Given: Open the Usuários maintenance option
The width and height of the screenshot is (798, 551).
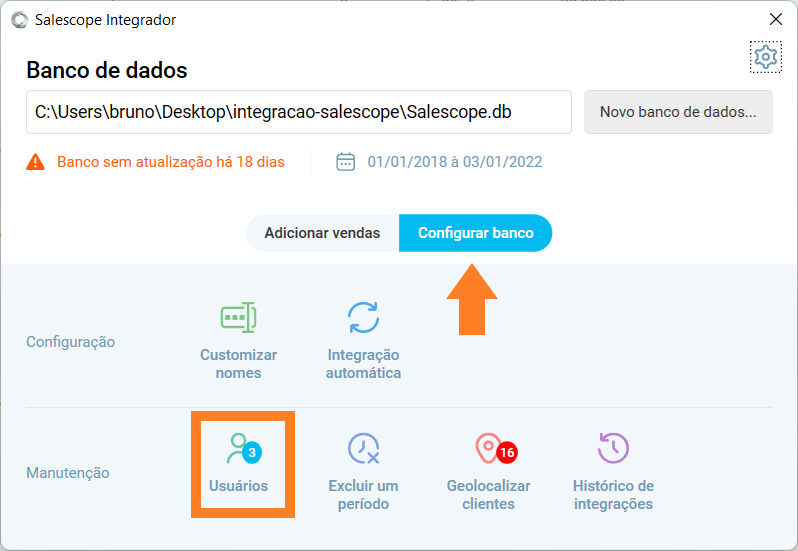Looking at the screenshot, I should point(238,463).
